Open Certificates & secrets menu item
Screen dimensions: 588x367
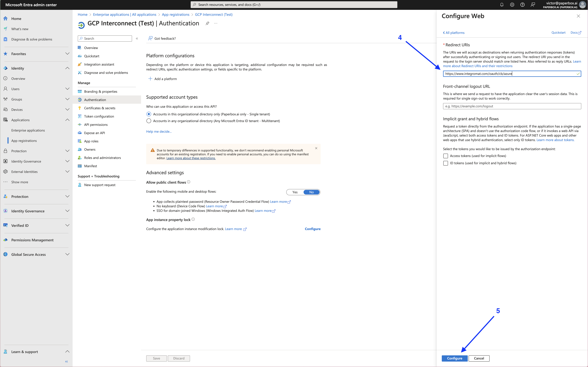pyautogui.click(x=100, y=108)
